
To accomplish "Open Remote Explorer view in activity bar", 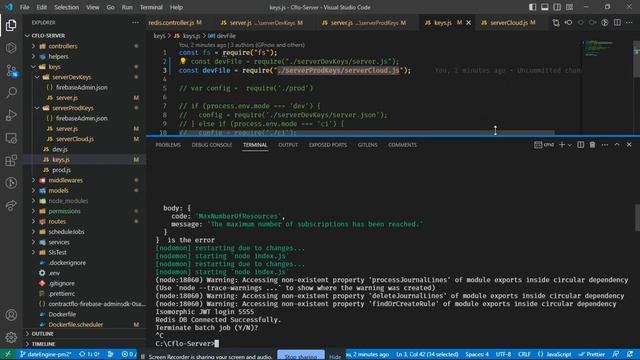I will pyautogui.click(x=11, y=138).
